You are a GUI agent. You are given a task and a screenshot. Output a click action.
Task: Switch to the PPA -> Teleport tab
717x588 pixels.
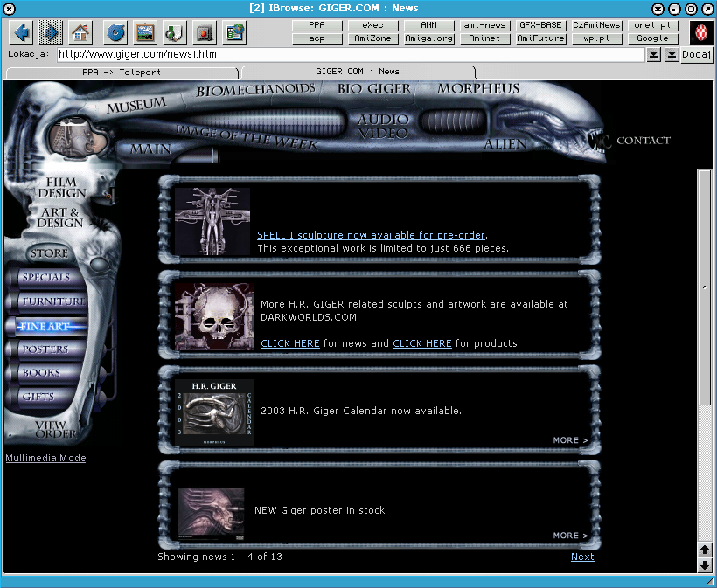122,73
